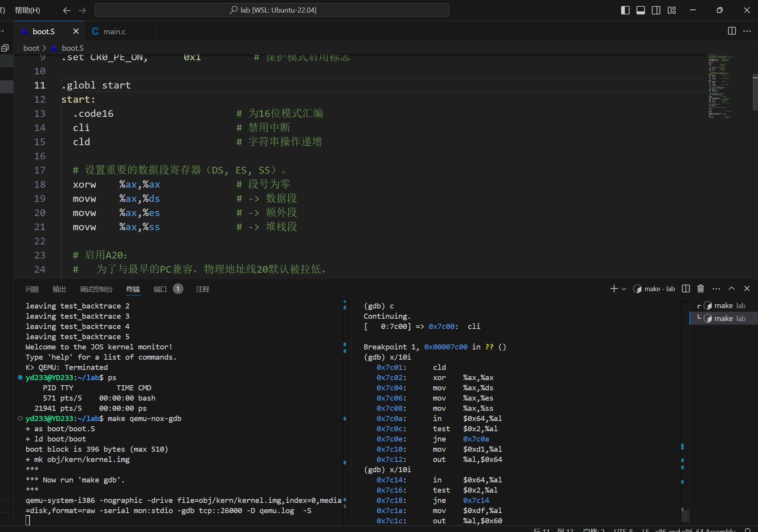Click 0x00007c00 breakpoint address

coord(446,347)
